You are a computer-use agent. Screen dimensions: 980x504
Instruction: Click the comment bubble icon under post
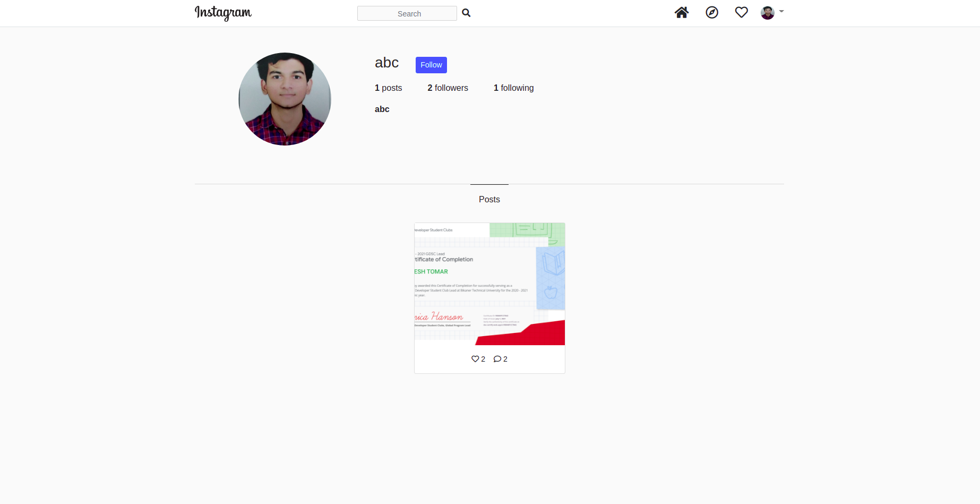tap(497, 359)
